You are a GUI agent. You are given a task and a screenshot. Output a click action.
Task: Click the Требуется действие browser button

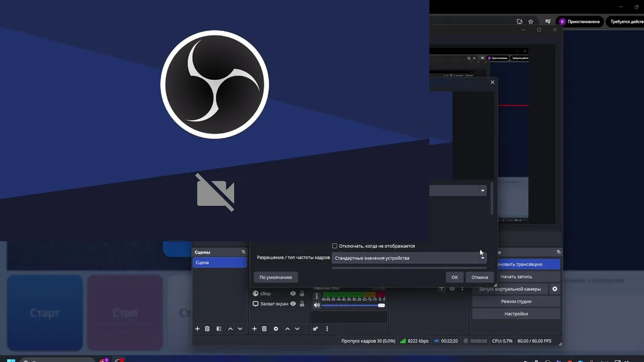pos(624,22)
